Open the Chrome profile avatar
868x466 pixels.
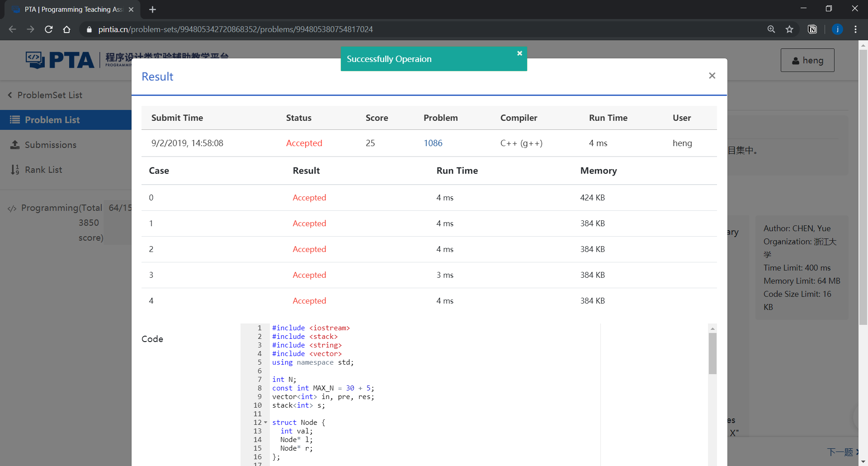tap(837, 29)
